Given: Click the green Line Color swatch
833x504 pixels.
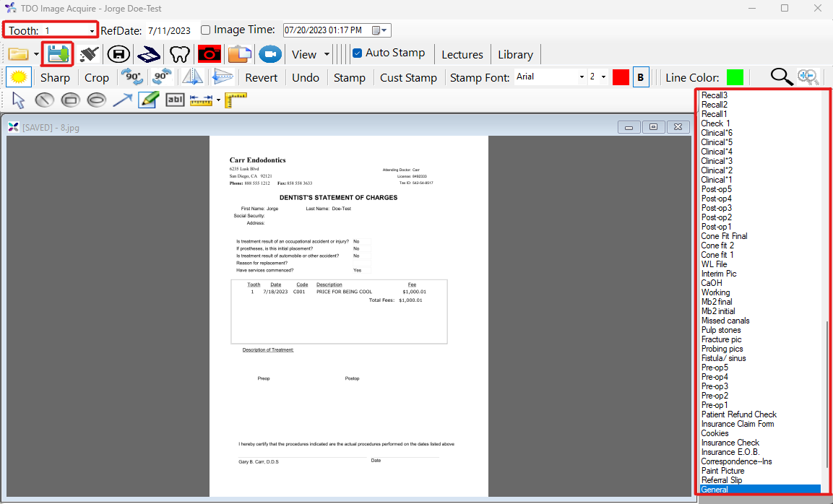Looking at the screenshot, I should 735,77.
